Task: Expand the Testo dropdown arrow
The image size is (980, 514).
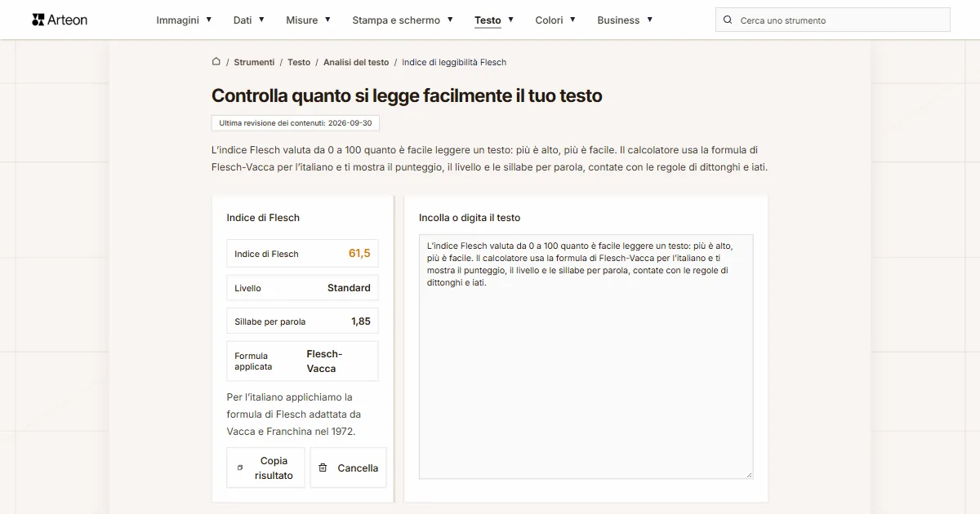Action: click(x=510, y=20)
